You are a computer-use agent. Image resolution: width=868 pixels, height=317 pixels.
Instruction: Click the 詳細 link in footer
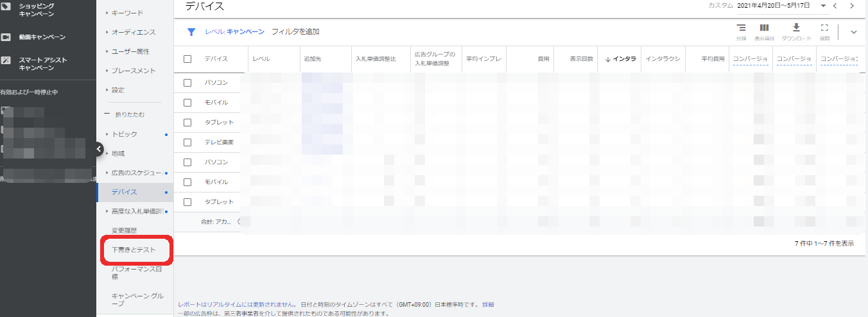[x=489, y=305]
